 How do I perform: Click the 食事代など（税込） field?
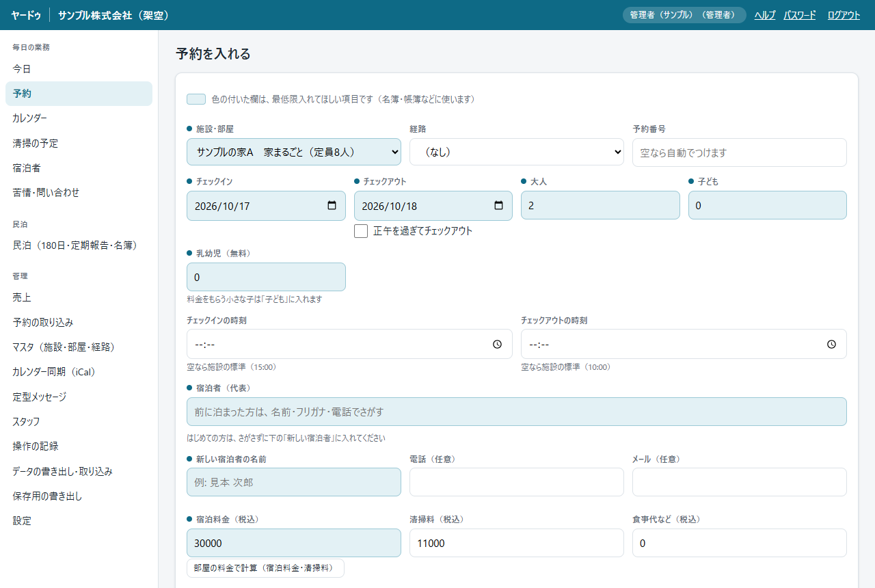click(740, 543)
